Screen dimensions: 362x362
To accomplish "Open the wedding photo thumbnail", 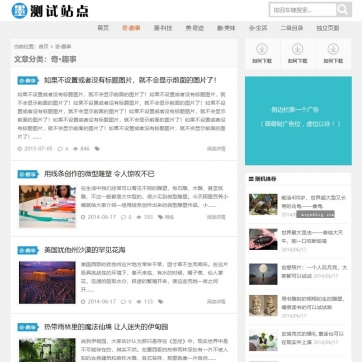I will click(263, 340).
